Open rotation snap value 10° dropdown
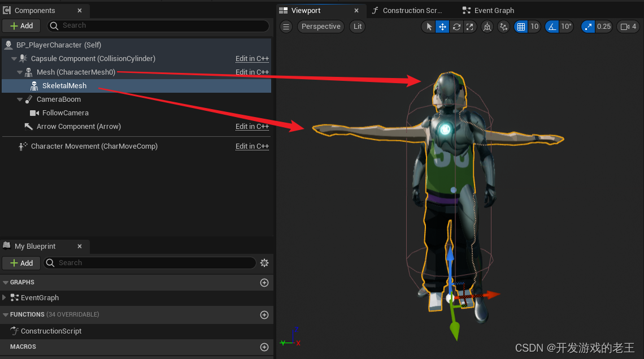The width and height of the screenshot is (644, 359). click(x=567, y=27)
